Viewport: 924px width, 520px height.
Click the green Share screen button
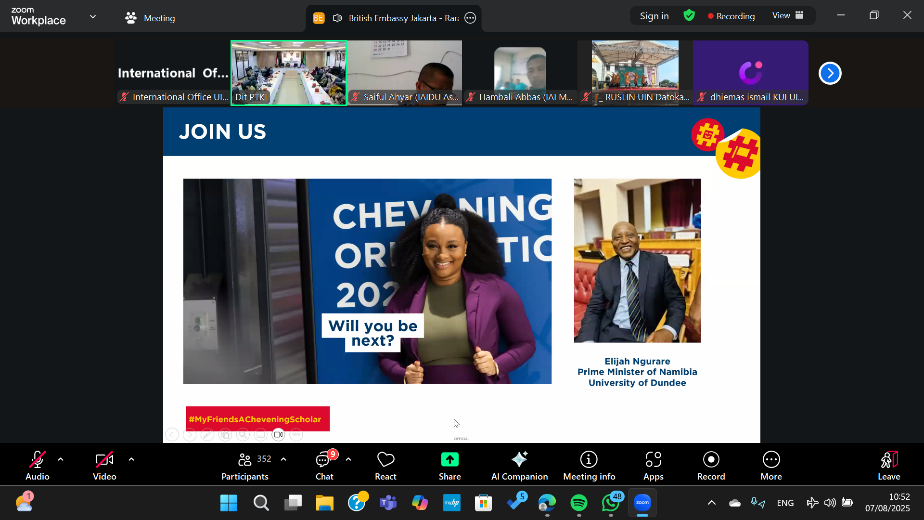[x=450, y=465]
